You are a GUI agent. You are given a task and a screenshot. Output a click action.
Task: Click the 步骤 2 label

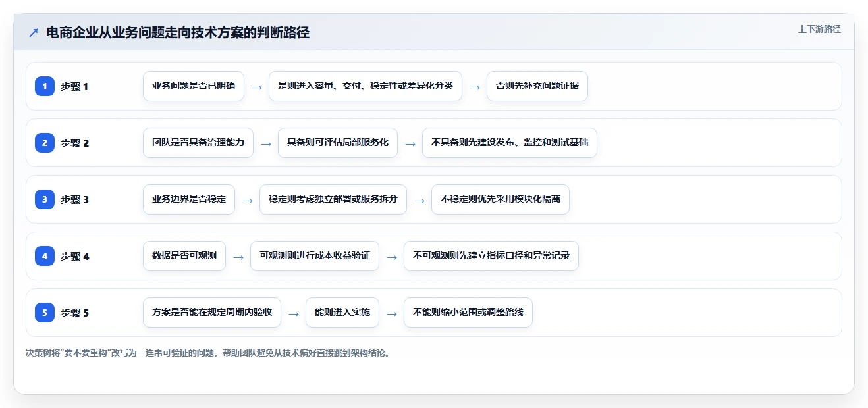pyautogui.click(x=74, y=143)
